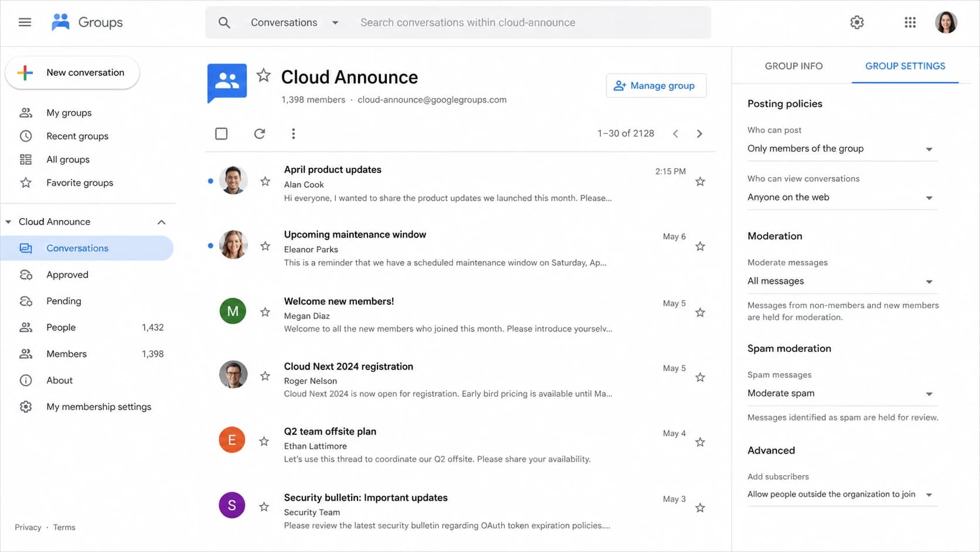Open the Upcoming maintenance window conversation

[x=355, y=235]
